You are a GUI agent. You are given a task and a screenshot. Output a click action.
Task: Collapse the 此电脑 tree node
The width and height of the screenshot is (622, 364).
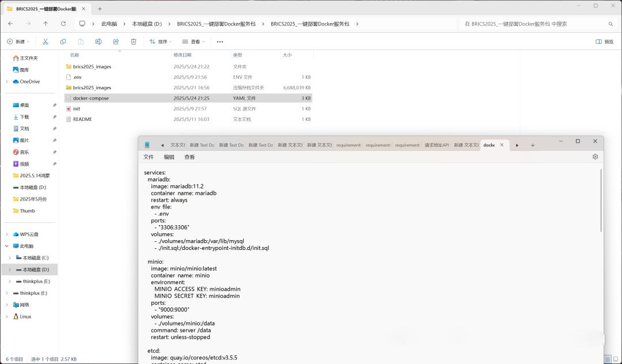coord(7,246)
